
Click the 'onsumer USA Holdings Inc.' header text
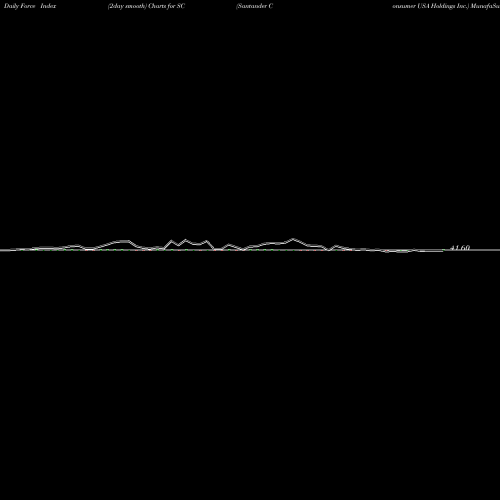[x=431, y=6]
